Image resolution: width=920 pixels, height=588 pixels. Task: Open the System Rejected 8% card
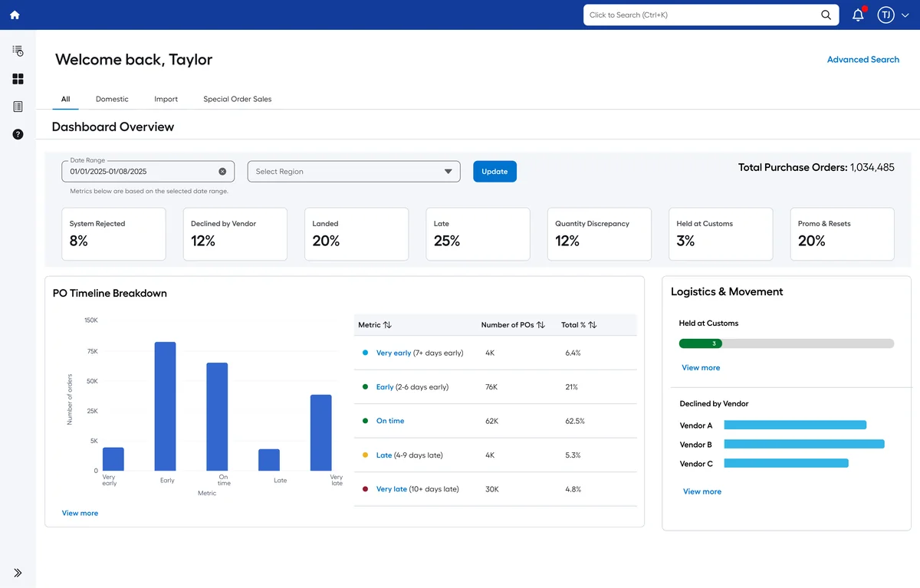pyautogui.click(x=113, y=234)
